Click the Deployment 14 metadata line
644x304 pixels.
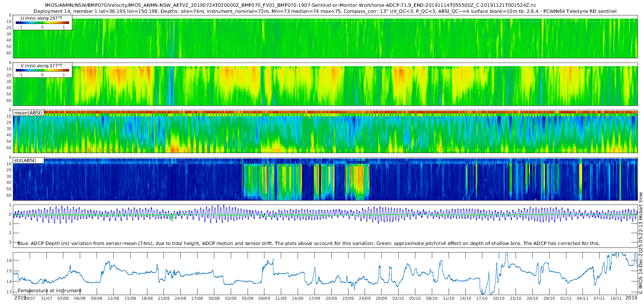click(x=325, y=11)
